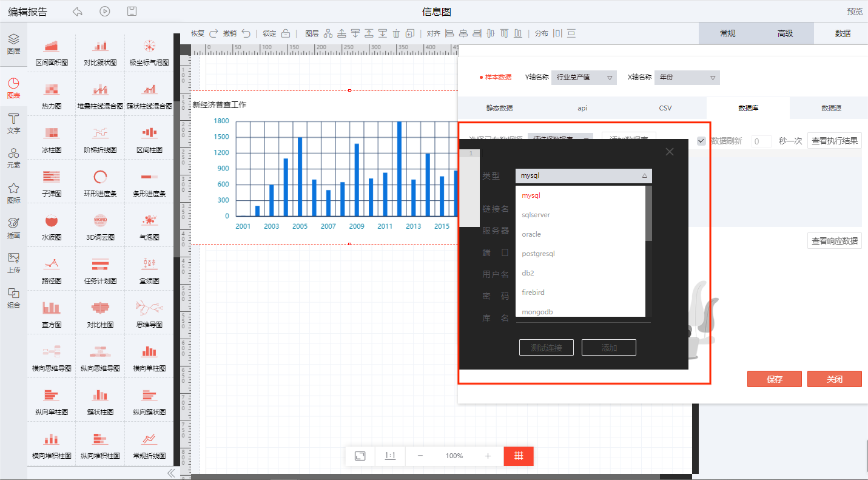Click the group layers icon after 图层
The width and height of the screenshot is (868, 480).
click(328, 33)
